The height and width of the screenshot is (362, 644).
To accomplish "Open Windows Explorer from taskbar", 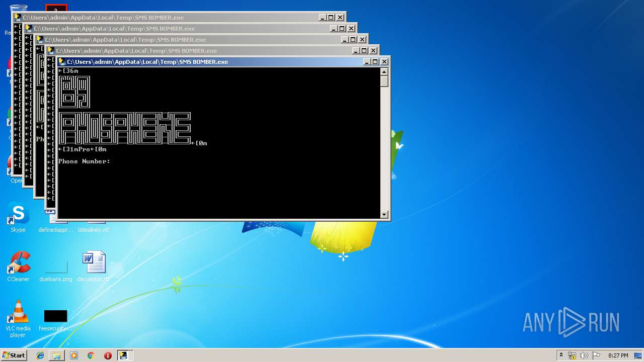I will [x=57, y=355].
